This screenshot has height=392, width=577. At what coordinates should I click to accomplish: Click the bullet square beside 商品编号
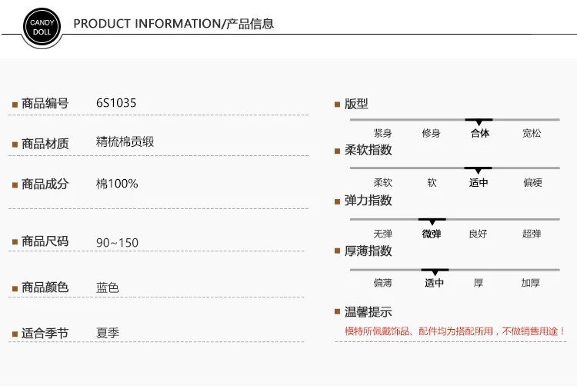[x=15, y=105]
